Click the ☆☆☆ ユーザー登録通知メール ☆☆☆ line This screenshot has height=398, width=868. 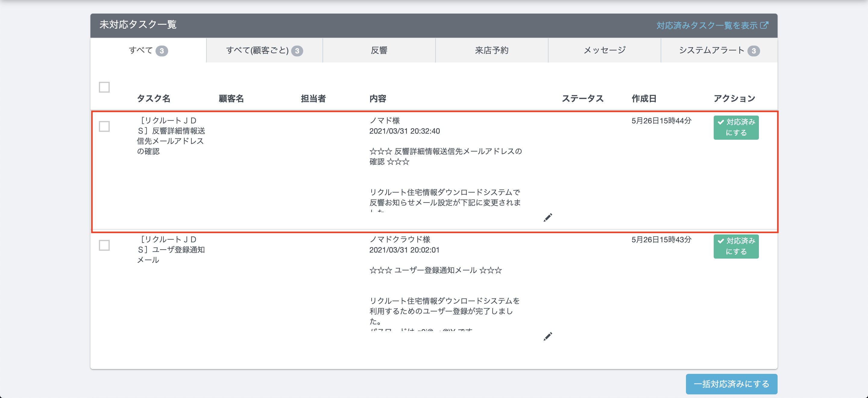pos(436,270)
